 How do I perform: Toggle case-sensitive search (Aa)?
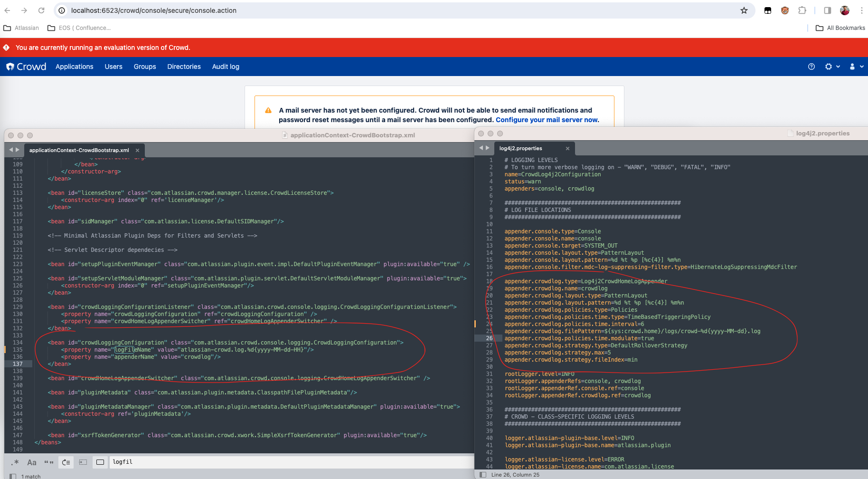32,462
